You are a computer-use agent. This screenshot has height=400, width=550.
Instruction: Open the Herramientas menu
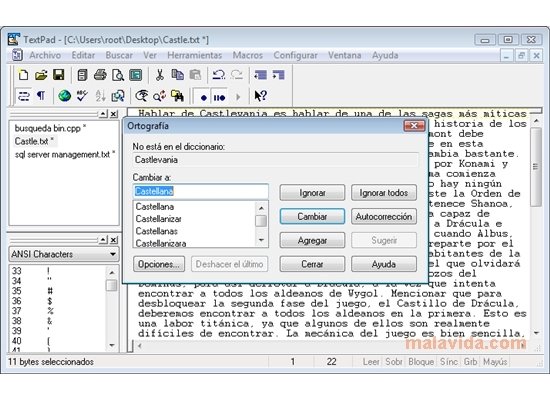pyautogui.click(x=195, y=55)
